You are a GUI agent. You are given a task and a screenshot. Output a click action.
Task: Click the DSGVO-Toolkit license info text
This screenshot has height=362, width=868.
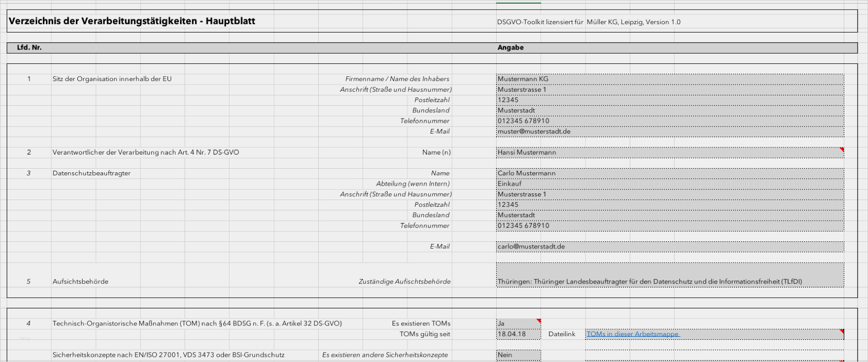(588, 22)
